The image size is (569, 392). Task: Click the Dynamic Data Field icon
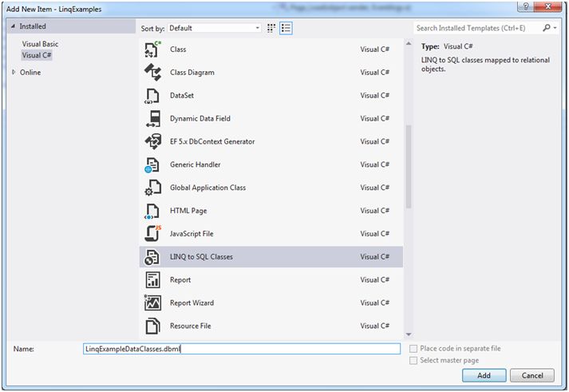[152, 118]
